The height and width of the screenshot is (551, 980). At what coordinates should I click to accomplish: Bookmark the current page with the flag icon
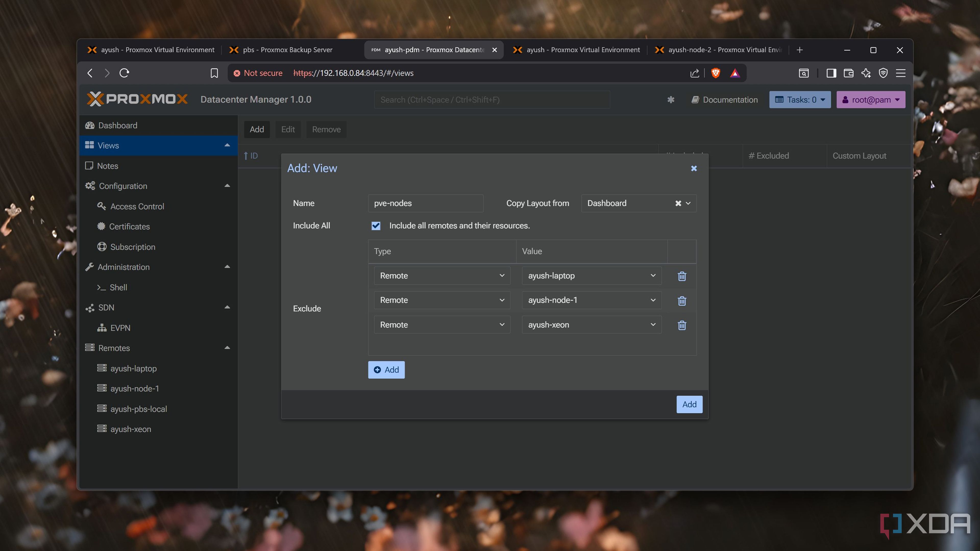click(x=214, y=73)
